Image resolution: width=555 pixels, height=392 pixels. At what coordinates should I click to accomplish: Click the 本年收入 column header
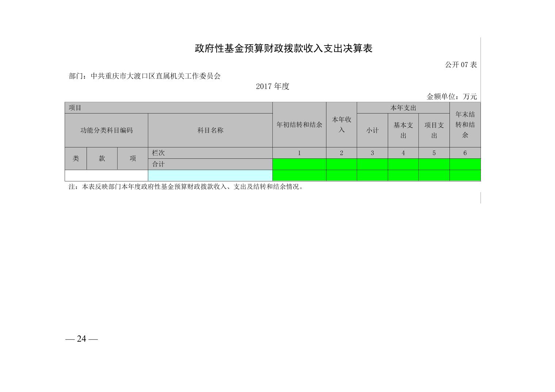tap(341, 125)
